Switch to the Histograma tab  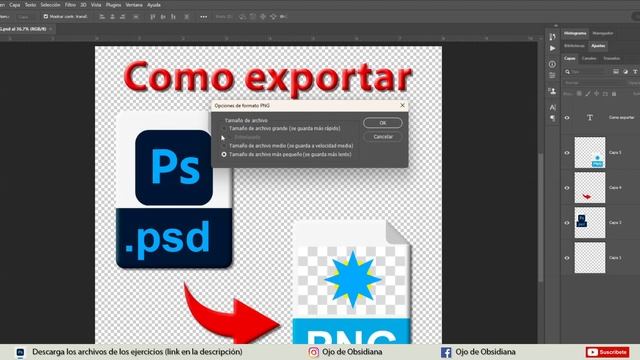point(575,33)
